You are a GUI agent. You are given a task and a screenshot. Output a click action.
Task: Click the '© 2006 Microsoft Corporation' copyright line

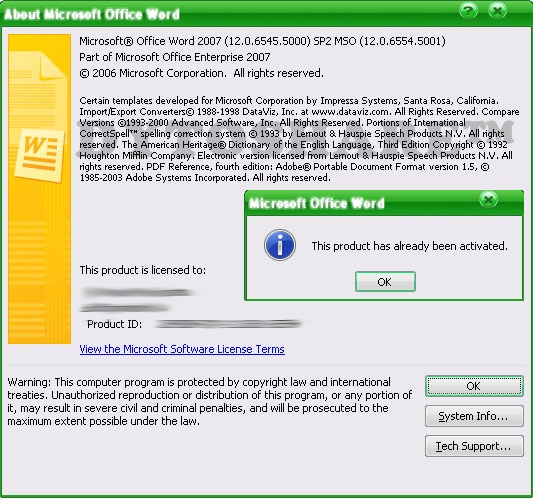coord(201,73)
